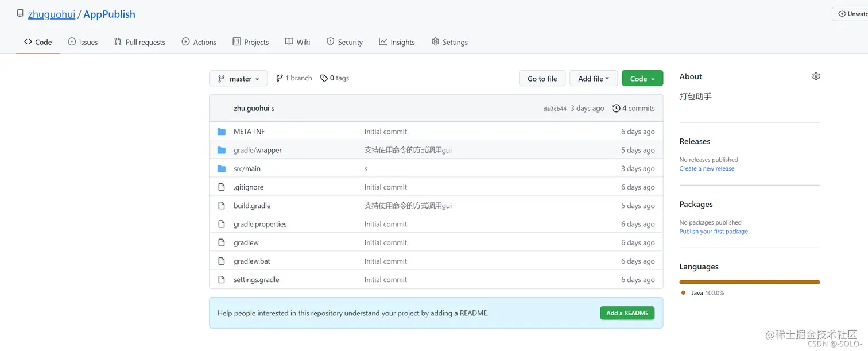Click the Releases heading

[x=695, y=141]
